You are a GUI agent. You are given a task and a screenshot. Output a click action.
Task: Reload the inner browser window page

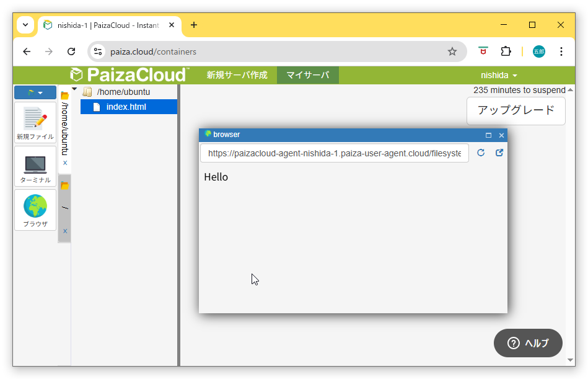pyautogui.click(x=481, y=153)
